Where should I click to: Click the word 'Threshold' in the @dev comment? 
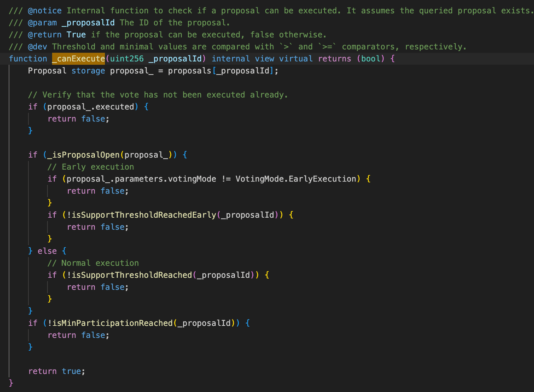click(x=74, y=47)
